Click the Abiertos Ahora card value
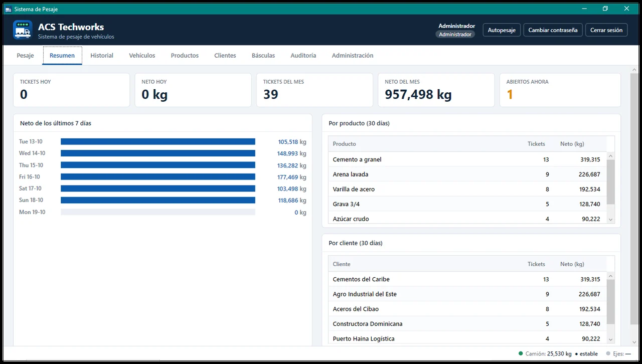 [x=510, y=94]
